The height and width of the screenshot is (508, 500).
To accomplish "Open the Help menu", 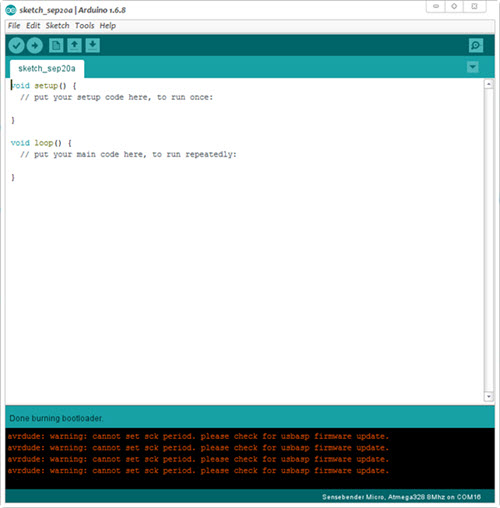I will pos(108,26).
